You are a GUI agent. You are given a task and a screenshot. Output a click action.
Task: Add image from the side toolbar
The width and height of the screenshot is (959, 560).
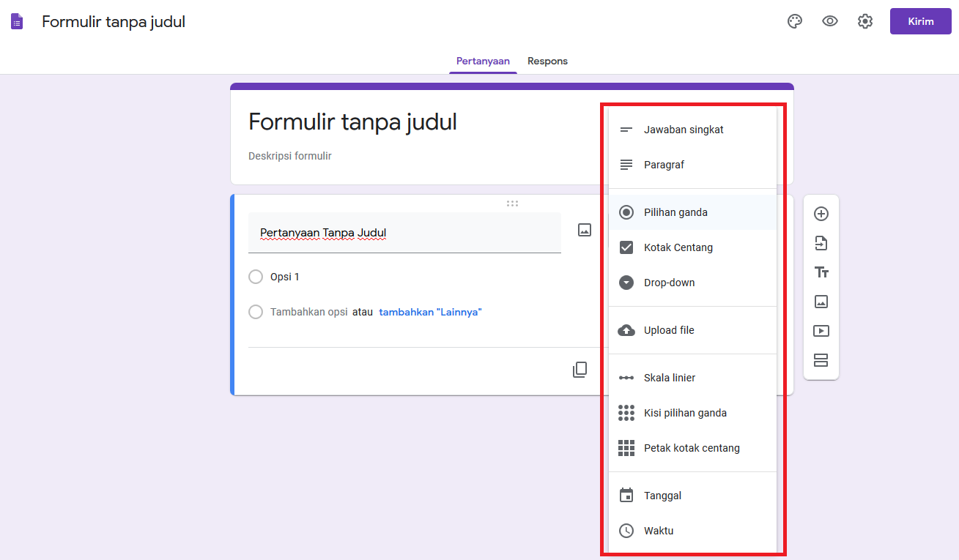pos(821,302)
